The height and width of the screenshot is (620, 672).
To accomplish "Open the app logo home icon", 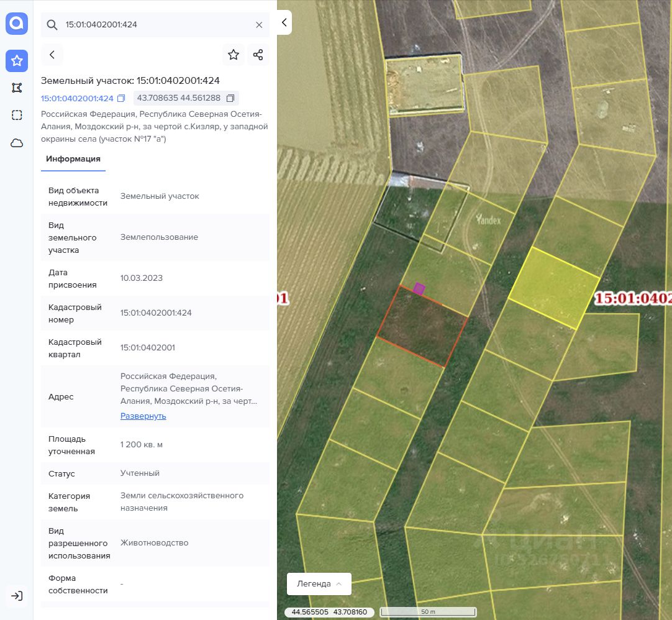I will (x=17, y=23).
